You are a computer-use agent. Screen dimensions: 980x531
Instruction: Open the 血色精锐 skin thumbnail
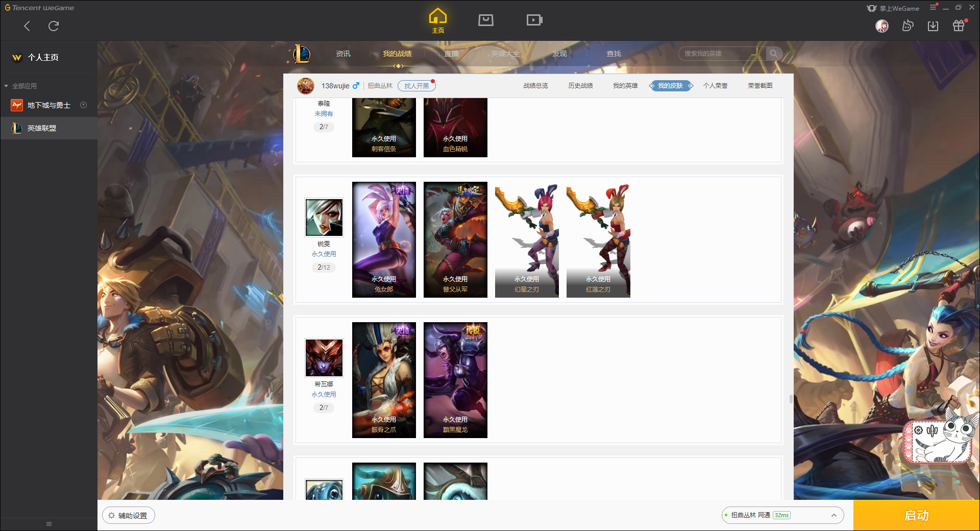click(455, 128)
